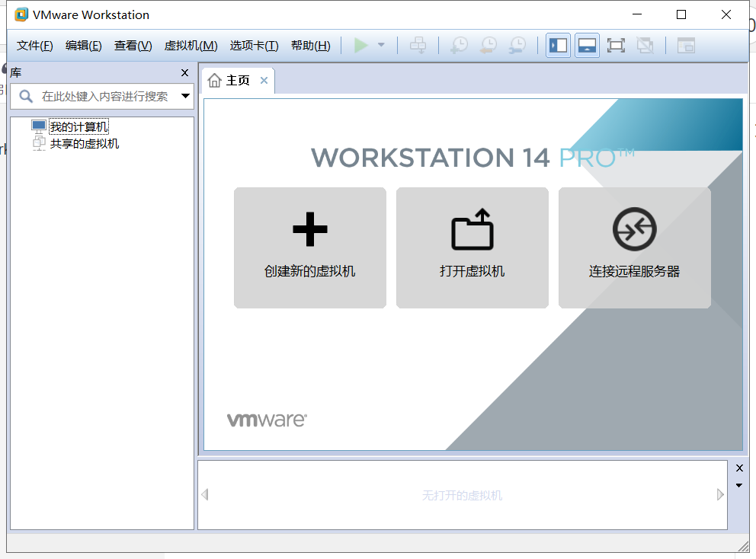Image resolution: width=756 pixels, height=559 pixels.
Task: 点击库面板的搜索输入框
Action: [99, 96]
